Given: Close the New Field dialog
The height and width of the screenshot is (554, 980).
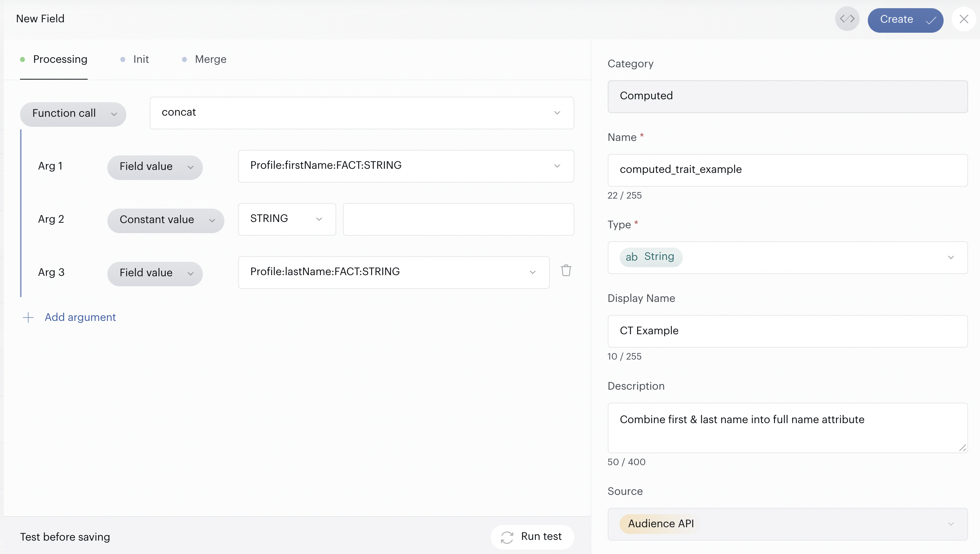Looking at the screenshot, I should pyautogui.click(x=964, y=19).
